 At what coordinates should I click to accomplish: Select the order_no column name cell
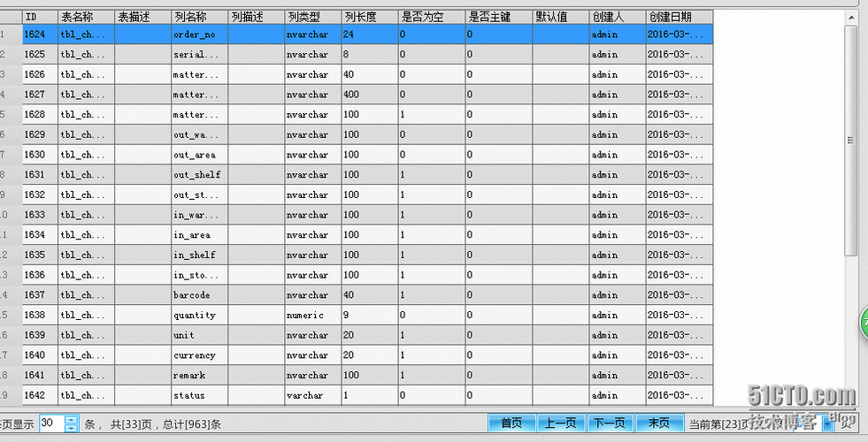click(199, 34)
